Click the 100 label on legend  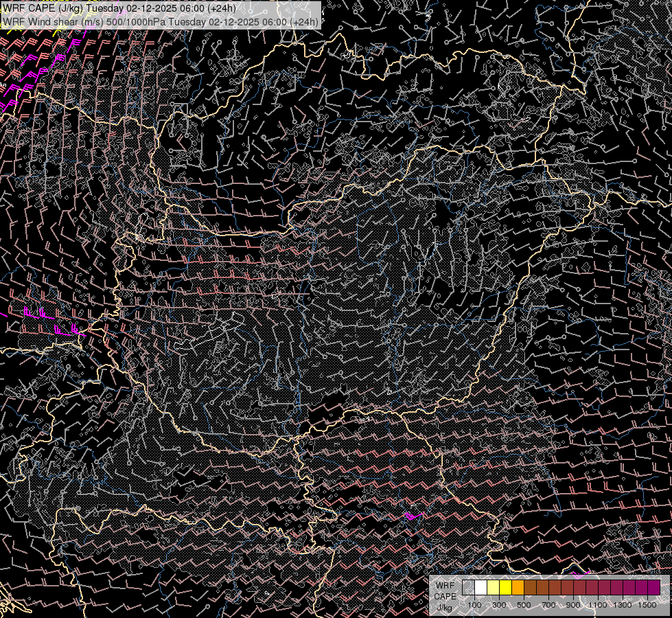tap(474, 605)
